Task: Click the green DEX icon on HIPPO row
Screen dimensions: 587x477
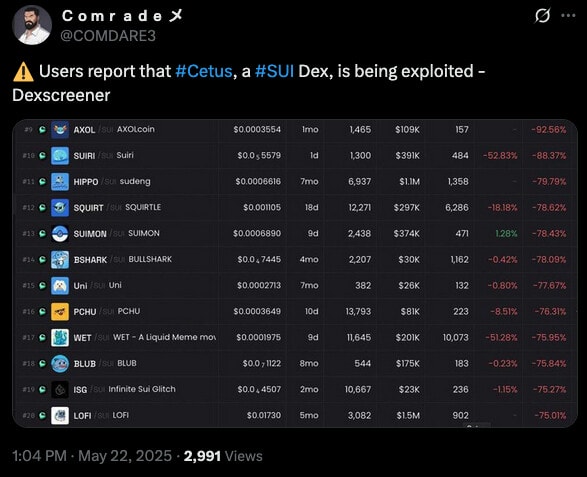Action: pyautogui.click(x=43, y=182)
